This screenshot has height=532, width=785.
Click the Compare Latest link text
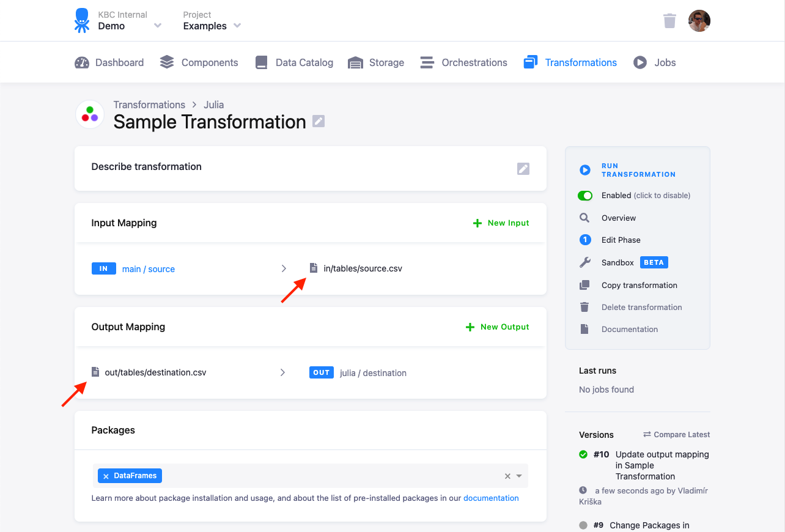point(682,434)
